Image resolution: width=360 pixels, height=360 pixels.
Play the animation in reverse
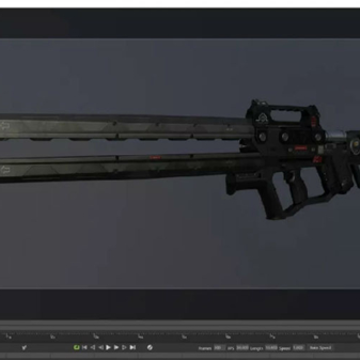coord(101,347)
